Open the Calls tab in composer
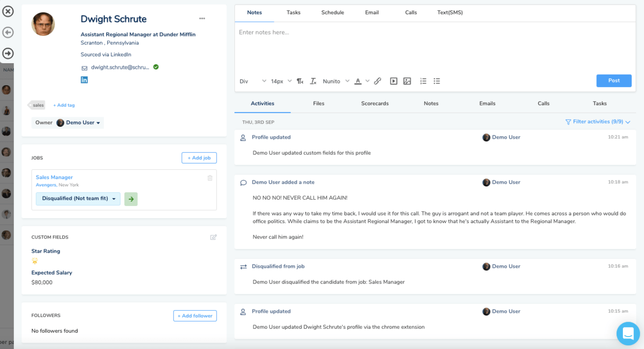 [x=411, y=12]
